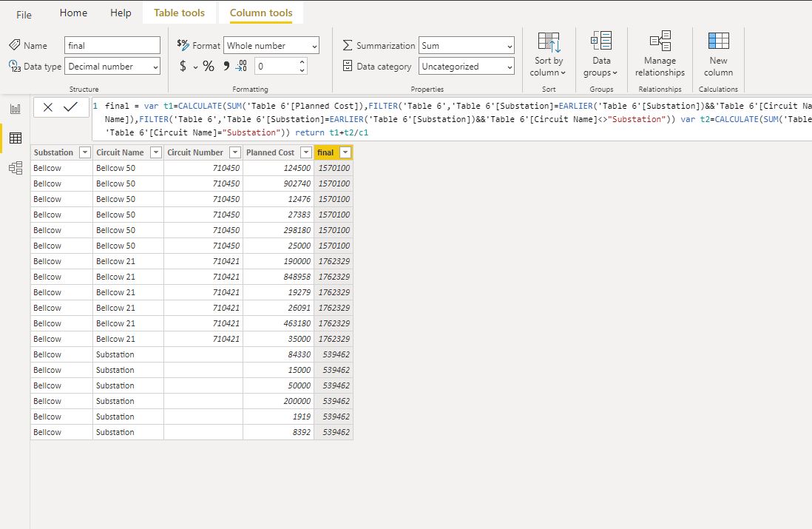Click the Data category icon

348,66
